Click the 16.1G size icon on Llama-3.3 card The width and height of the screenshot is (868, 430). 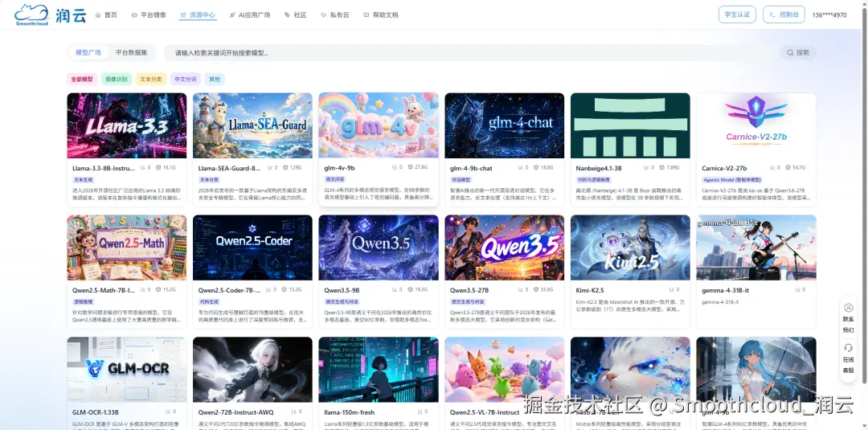159,168
